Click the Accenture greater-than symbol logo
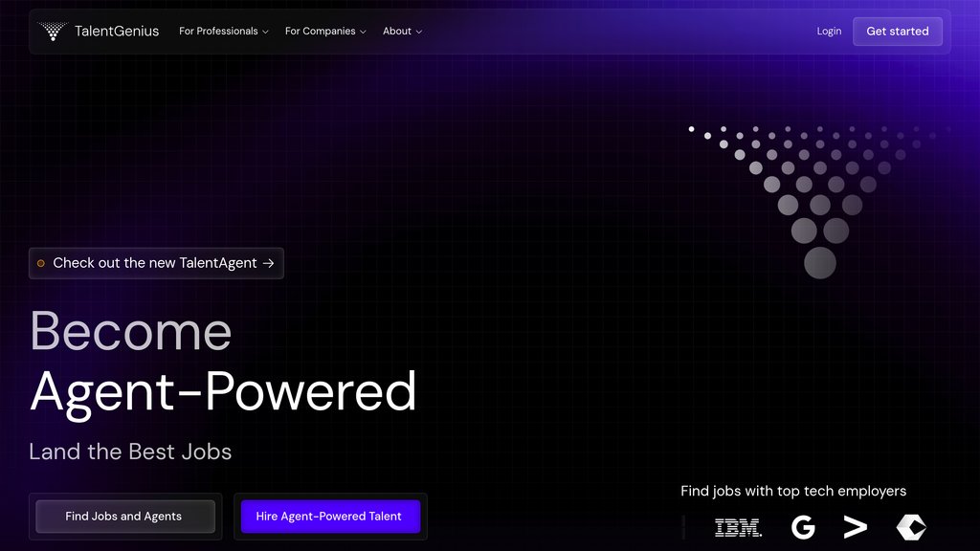The height and width of the screenshot is (551, 980). (x=855, y=527)
